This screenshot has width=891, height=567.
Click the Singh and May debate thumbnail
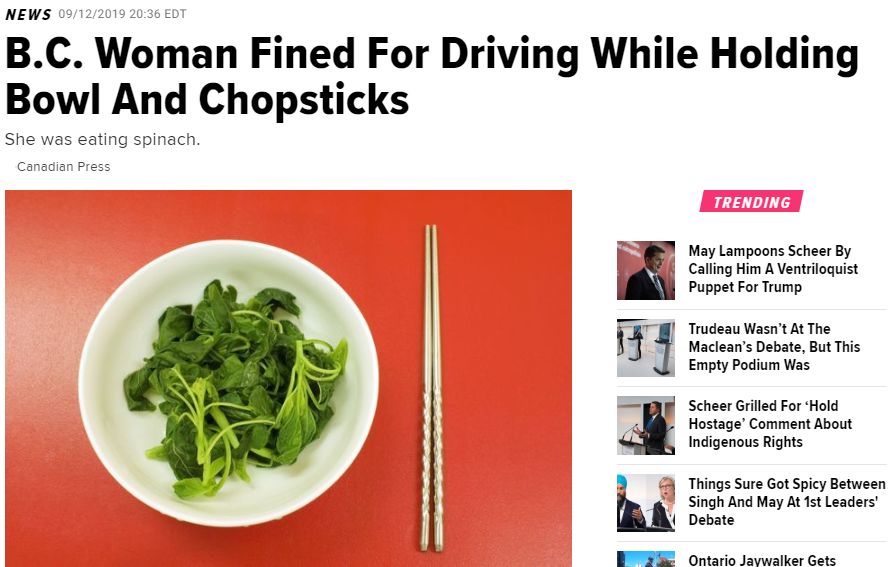646,503
